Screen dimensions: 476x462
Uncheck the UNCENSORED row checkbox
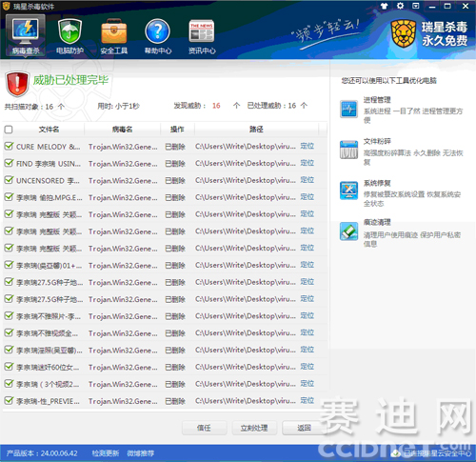[x=9, y=180]
